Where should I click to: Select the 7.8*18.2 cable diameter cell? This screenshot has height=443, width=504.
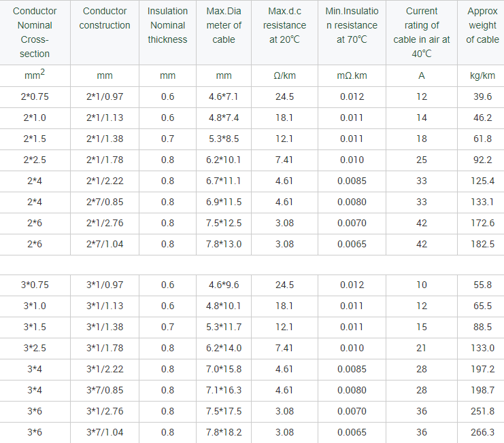coord(223,432)
